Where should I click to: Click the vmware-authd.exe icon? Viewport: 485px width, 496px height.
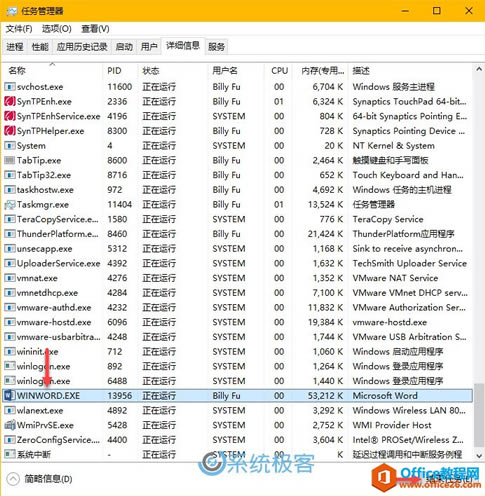coord(10,308)
